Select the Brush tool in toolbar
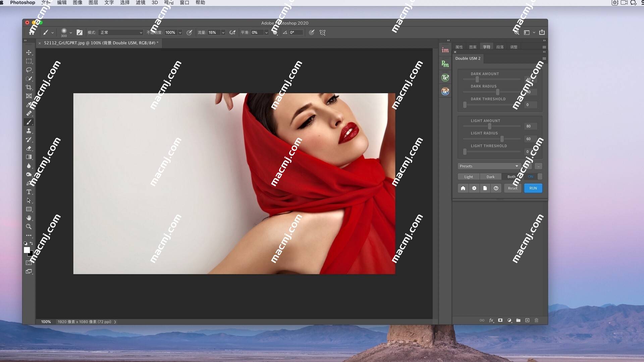The height and width of the screenshot is (362, 644). click(x=29, y=122)
